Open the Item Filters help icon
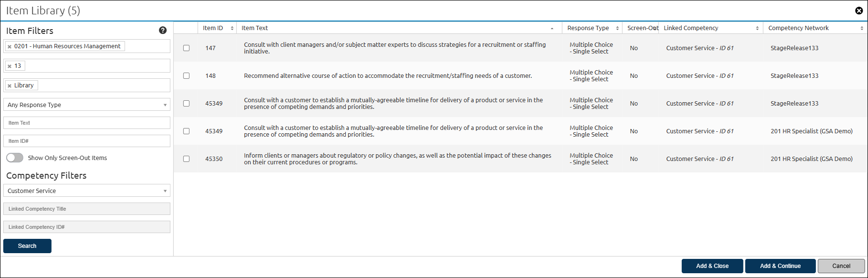Viewport: 868px width, 278px height. 163,30
